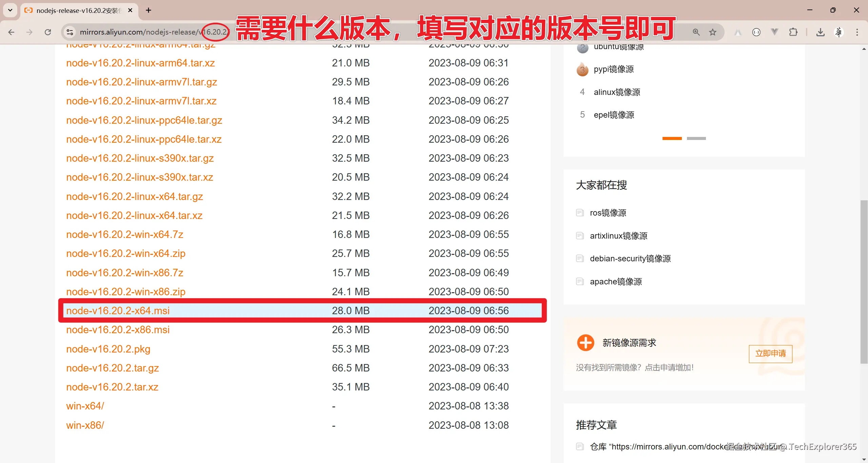The image size is (868, 463).
Task: Open the downloads tray icon
Action: pyautogui.click(x=820, y=32)
